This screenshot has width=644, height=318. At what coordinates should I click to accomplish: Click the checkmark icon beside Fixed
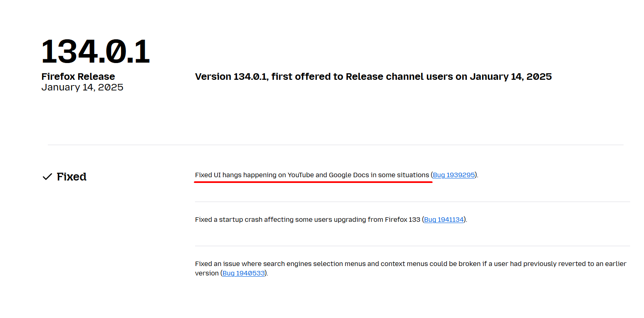pyautogui.click(x=47, y=177)
